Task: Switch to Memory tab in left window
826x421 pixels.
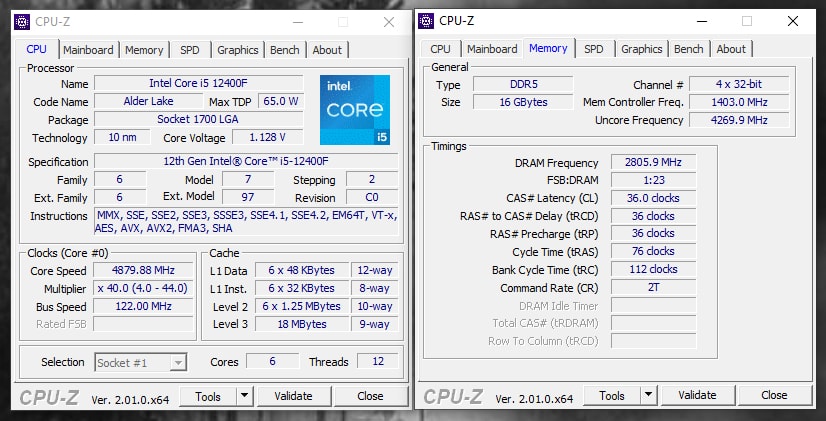Action: tap(144, 50)
